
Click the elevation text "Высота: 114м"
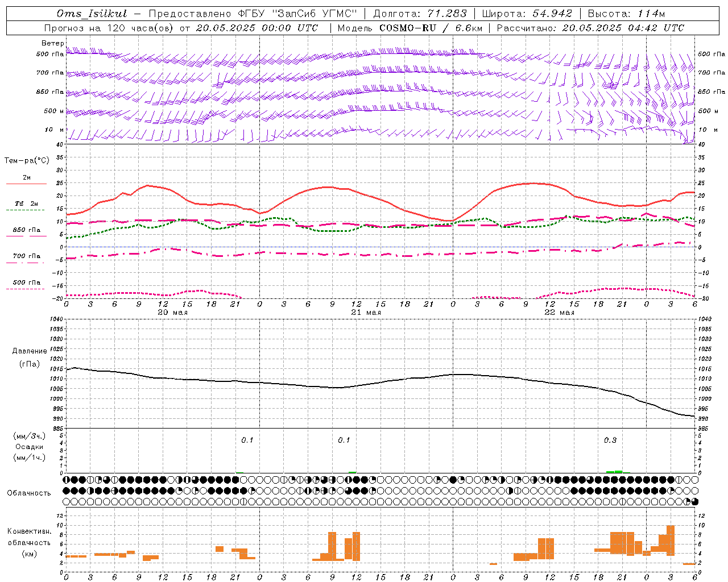[626, 14]
